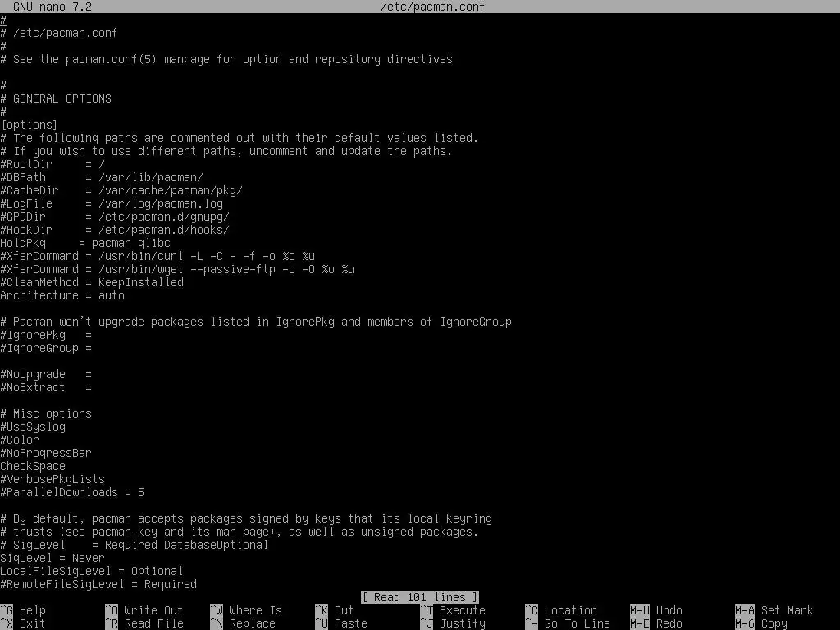Place cursor on the #Color line

point(20,440)
